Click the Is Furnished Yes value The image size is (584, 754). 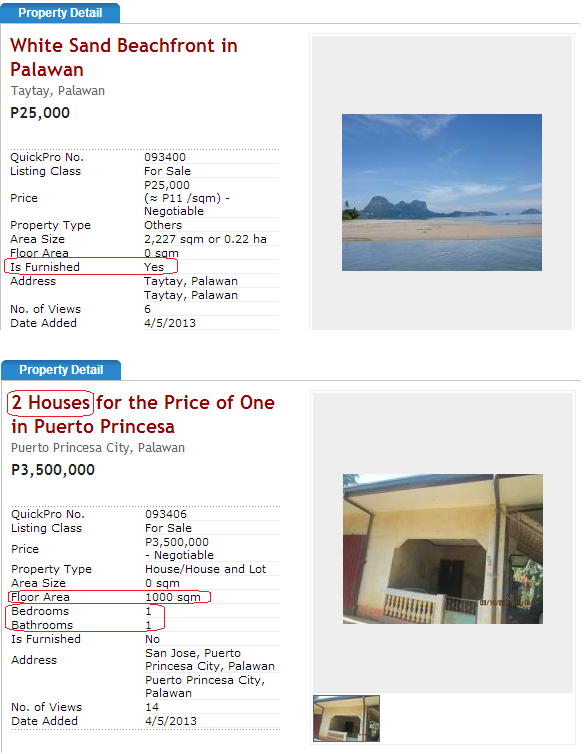click(154, 267)
